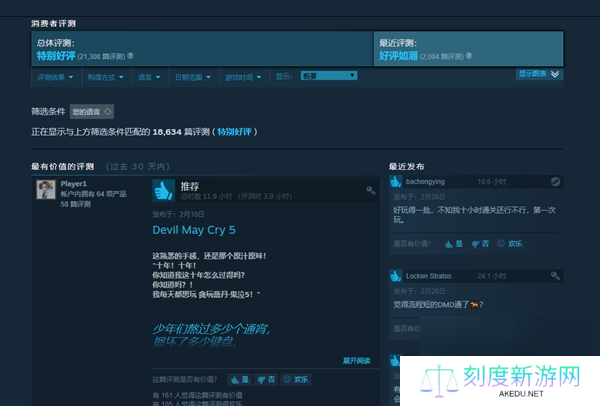Vote 否 on bachongying's review
600x406 pixels.
click(x=480, y=244)
